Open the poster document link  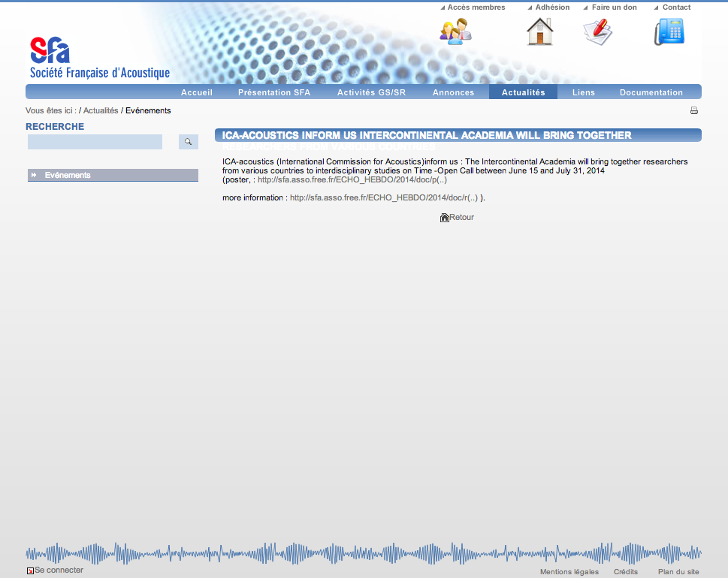(352, 180)
